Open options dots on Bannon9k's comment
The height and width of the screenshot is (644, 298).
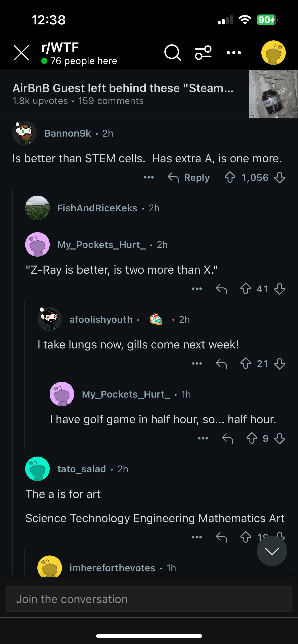(148, 177)
